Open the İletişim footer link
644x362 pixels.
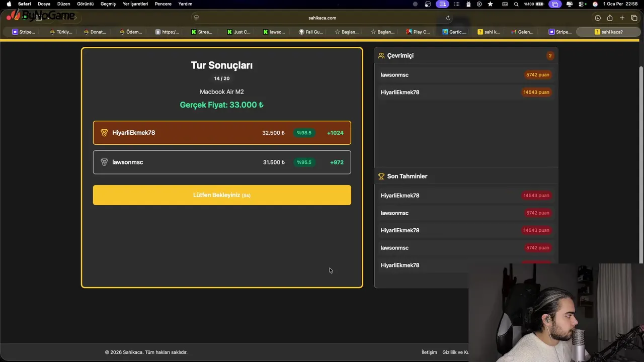(429, 352)
